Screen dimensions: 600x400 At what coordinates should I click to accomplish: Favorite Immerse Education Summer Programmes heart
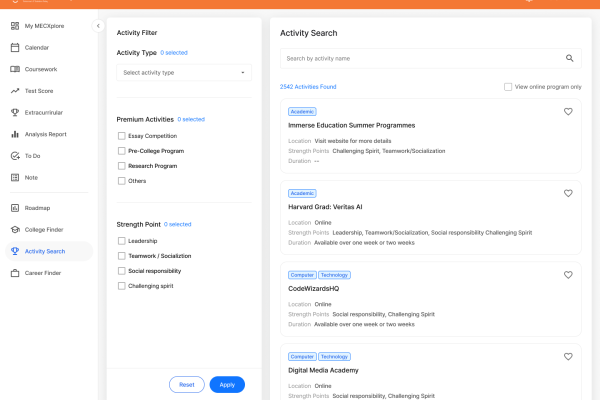click(568, 111)
